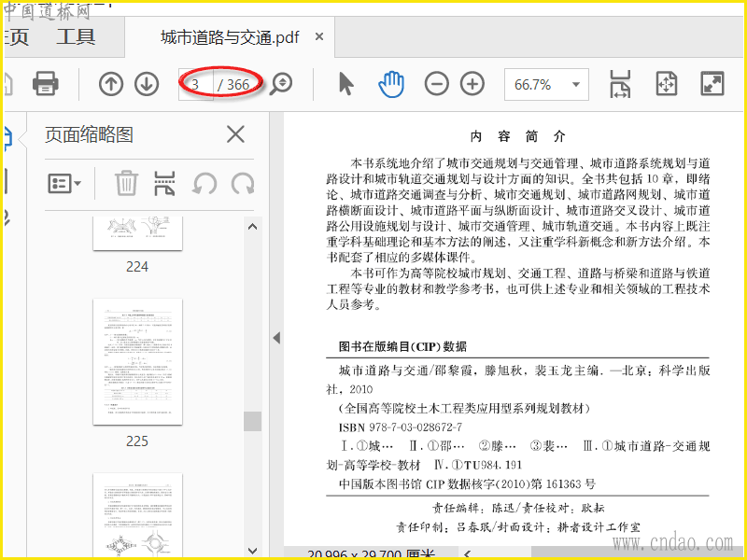The height and width of the screenshot is (560, 747).
Task: Click the fit width scrolling icon
Action: [x=620, y=84]
